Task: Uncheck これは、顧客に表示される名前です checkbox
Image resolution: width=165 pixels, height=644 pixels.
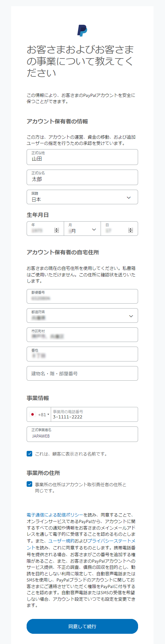Action: pos(29,454)
